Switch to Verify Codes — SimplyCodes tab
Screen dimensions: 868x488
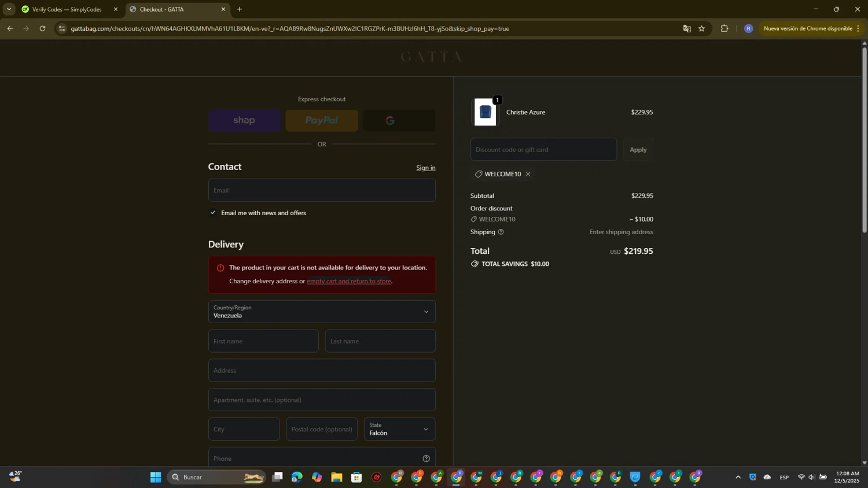click(67, 9)
